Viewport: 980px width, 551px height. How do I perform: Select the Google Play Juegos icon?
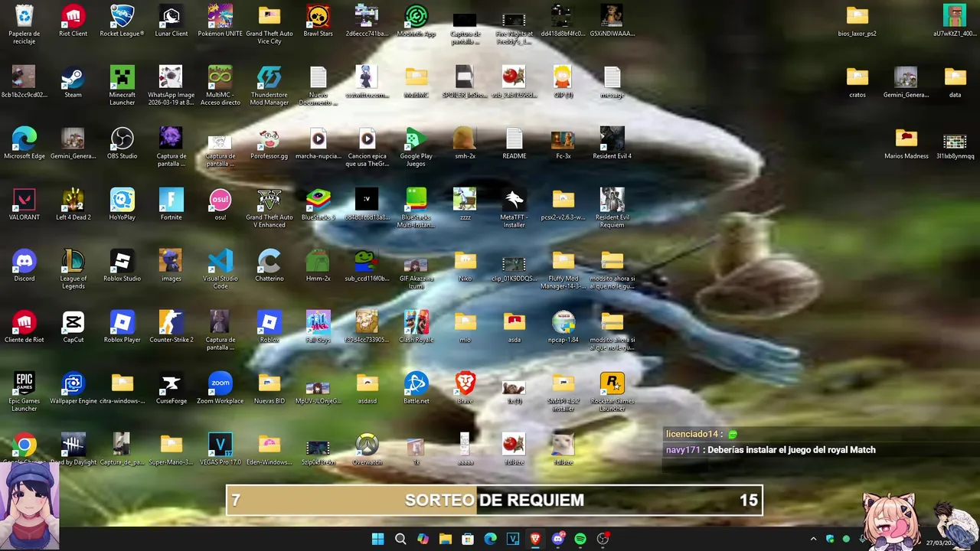coord(416,146)
